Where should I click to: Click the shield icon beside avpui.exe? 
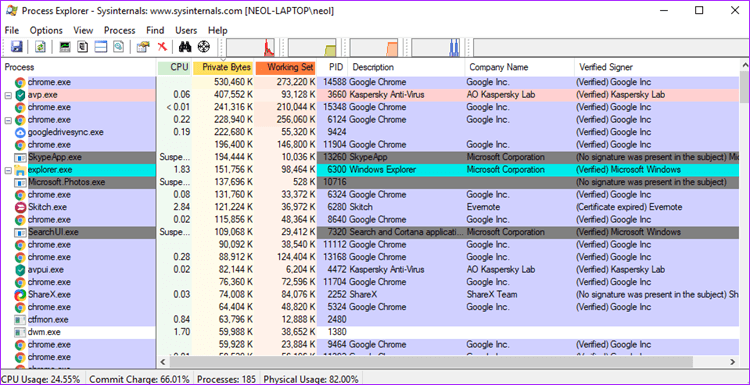point(20,270)
